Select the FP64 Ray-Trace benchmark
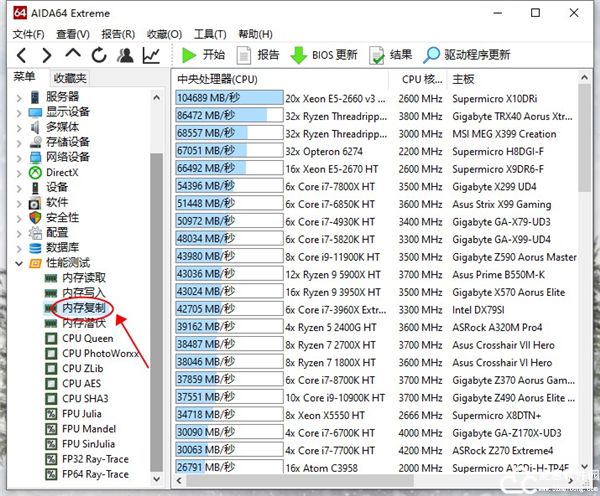Image resolution: width=600 pixels, height=496 pixels. [x=95, y=475]
